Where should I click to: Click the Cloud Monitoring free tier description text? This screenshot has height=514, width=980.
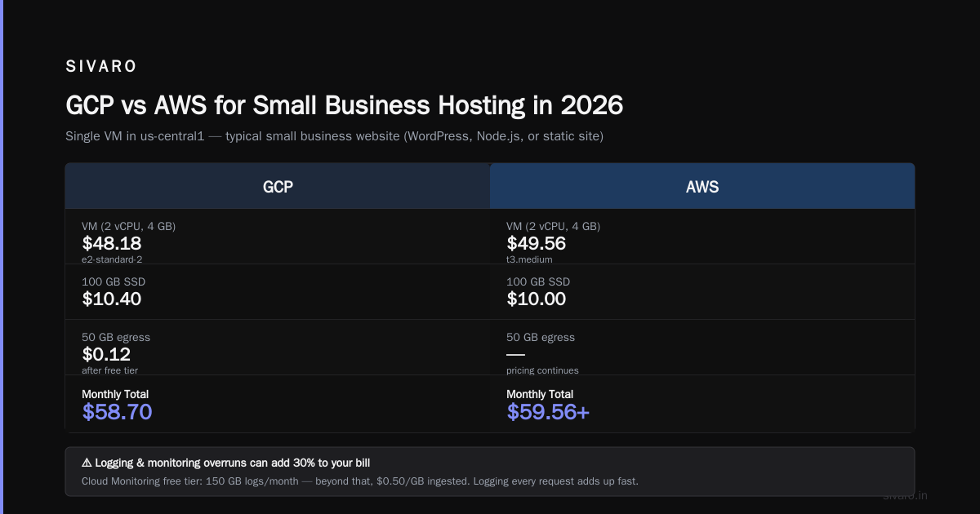click(360, 481)
